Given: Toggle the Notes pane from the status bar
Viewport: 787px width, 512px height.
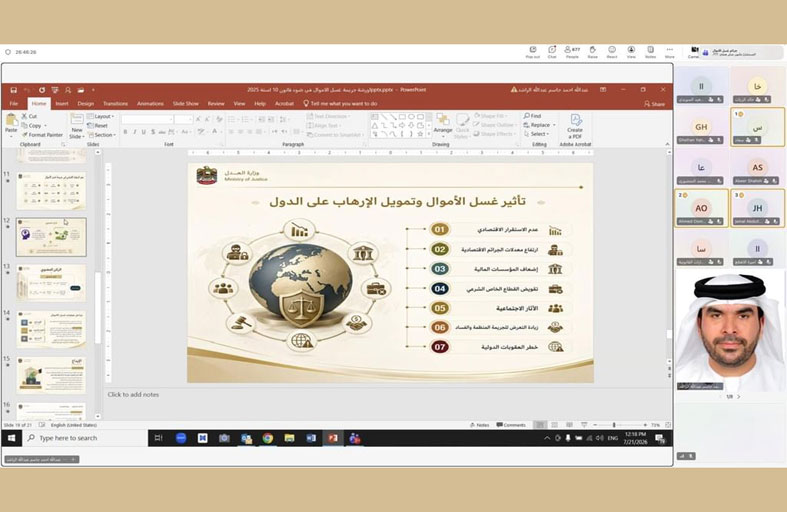Looking at the screenshot, I should [479, 425].
